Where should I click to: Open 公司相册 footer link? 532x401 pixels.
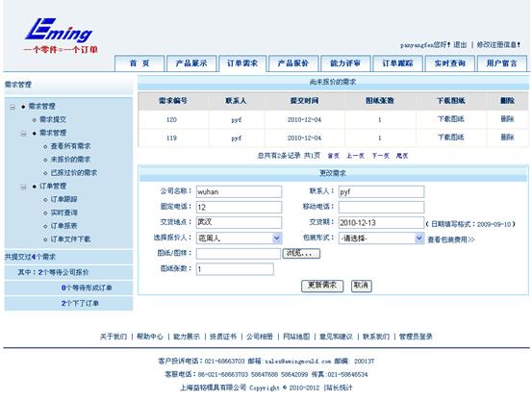point(260,337)
